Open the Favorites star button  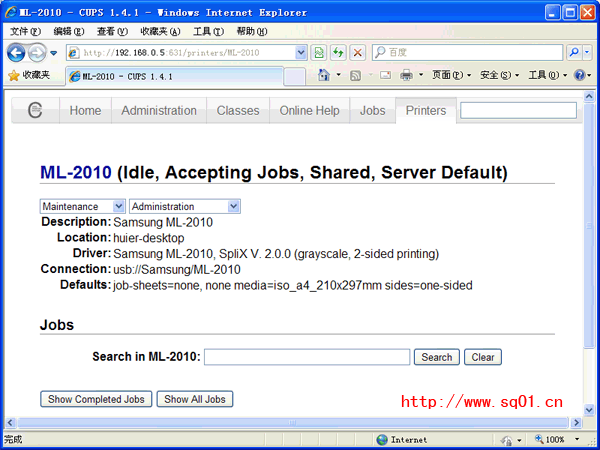point(29,75)
